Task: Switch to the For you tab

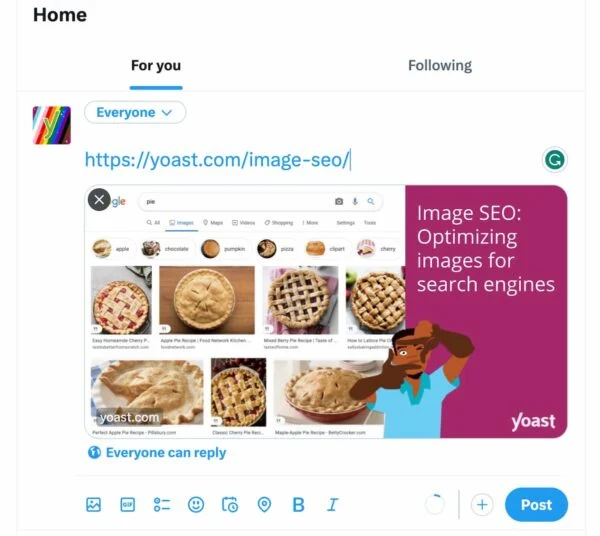Action: click(156, 66)
